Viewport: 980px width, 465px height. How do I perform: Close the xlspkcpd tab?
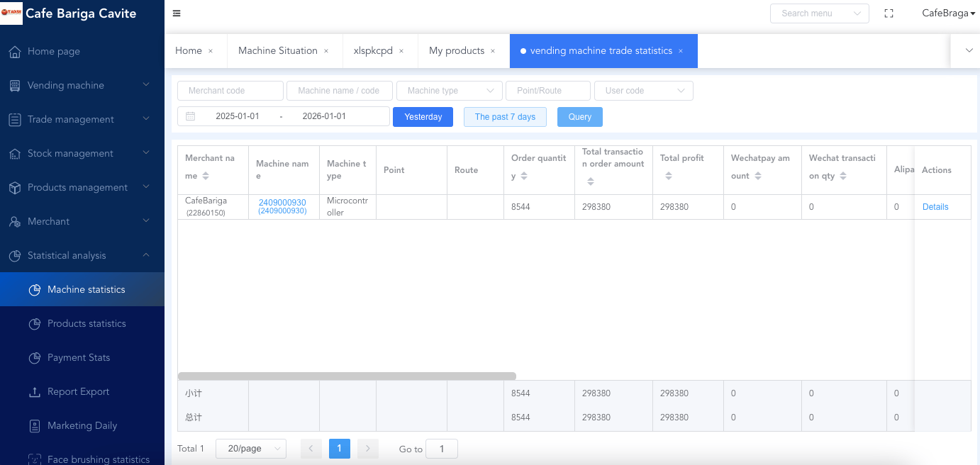coord(401,51)
